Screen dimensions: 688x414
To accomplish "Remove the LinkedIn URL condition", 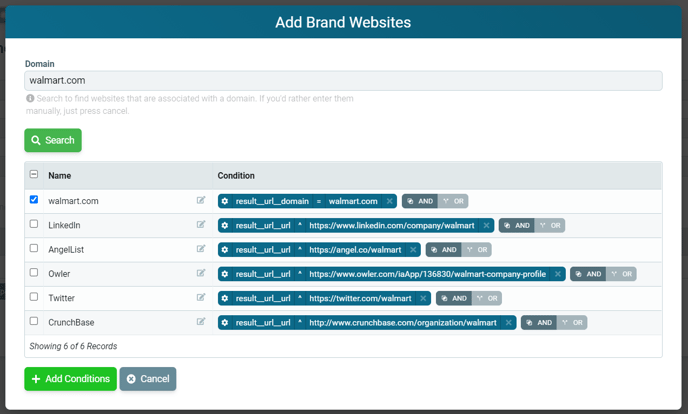I will pos(486,225).
